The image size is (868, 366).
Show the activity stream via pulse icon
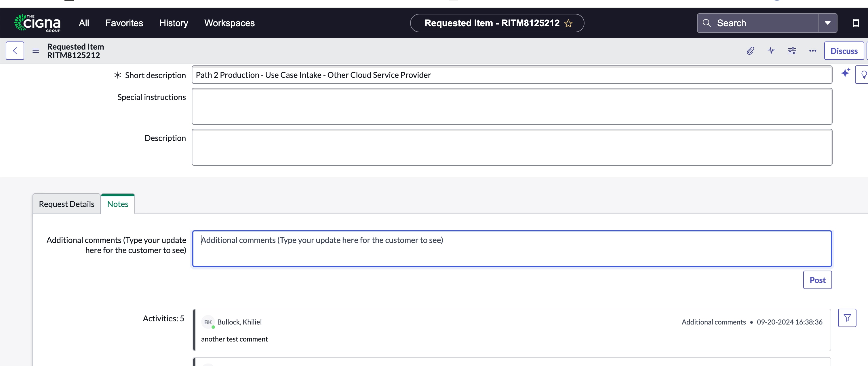771,51
